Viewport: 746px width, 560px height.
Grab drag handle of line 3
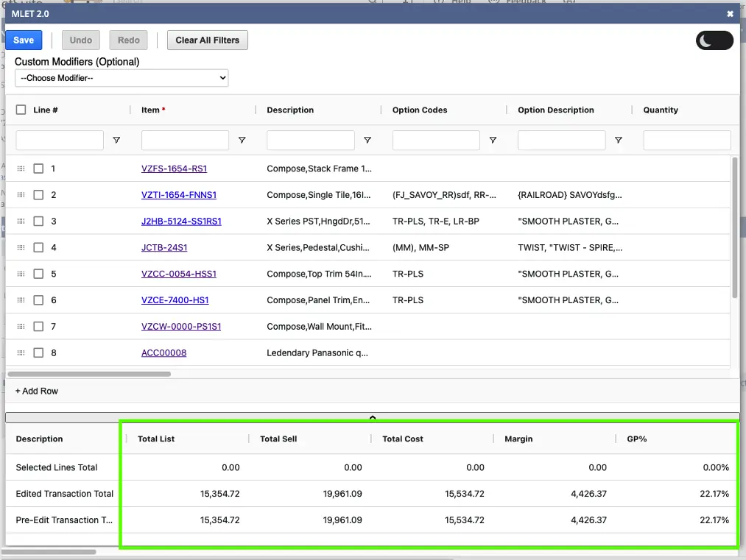point(21,221)
